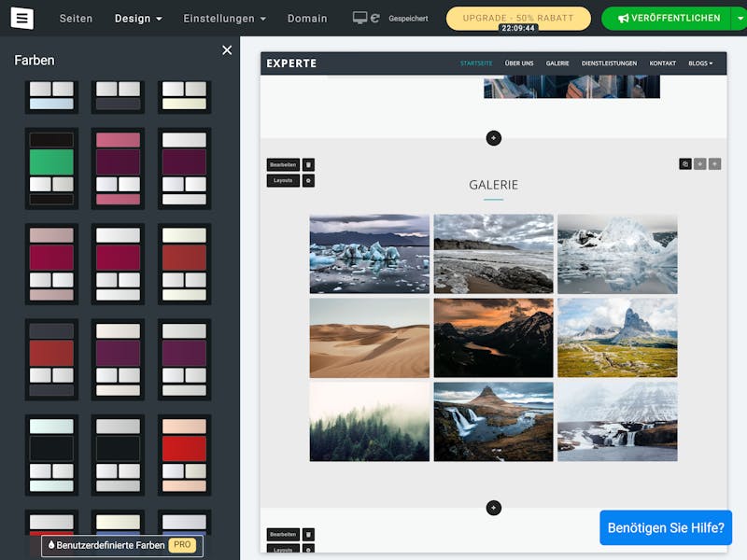The width and height of the screenshot is (747, 560).
Task: Select the partially visible light blue palette
Action: point(51,97)
